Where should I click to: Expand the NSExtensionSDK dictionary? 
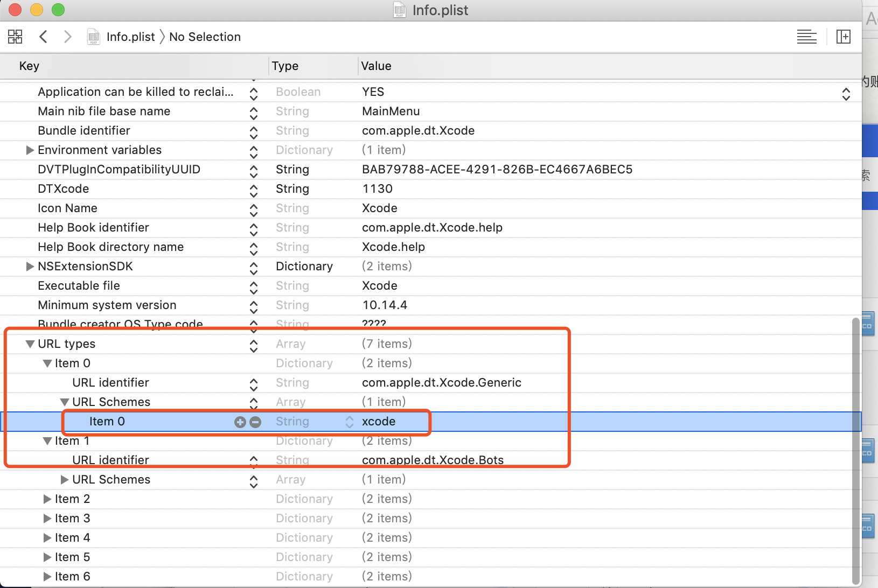click(30, 266)
